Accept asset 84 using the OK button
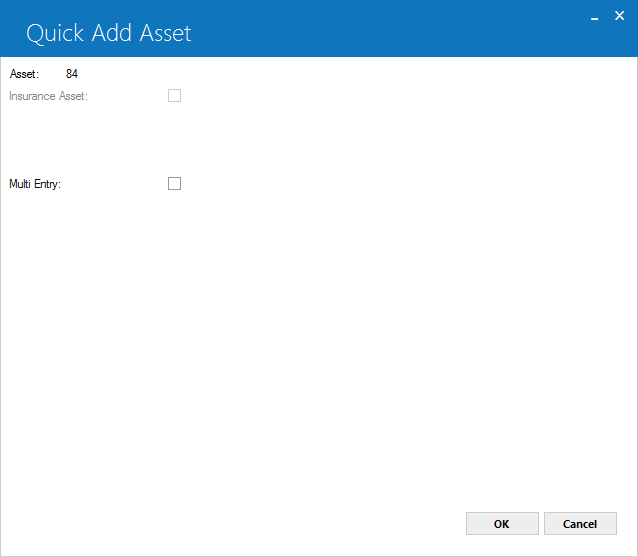Viewport: 638px width, 557px height. (x=502, y=524)
